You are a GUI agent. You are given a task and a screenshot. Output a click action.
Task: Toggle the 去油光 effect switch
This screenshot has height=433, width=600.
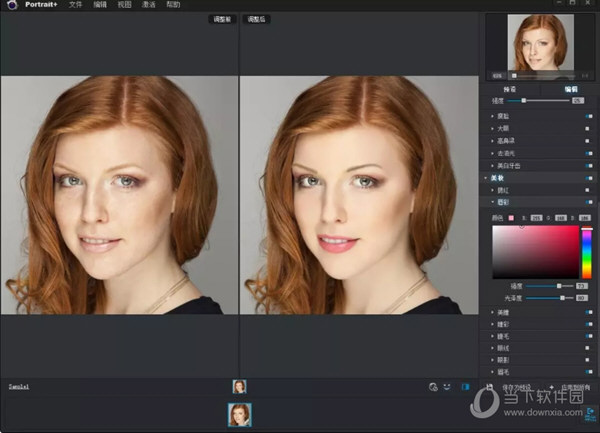589,153
